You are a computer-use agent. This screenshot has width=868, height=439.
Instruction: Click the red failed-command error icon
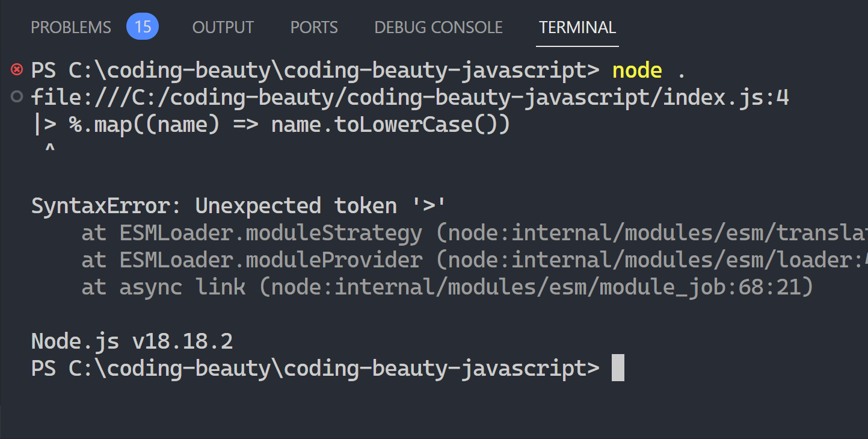tap(17, 70)
